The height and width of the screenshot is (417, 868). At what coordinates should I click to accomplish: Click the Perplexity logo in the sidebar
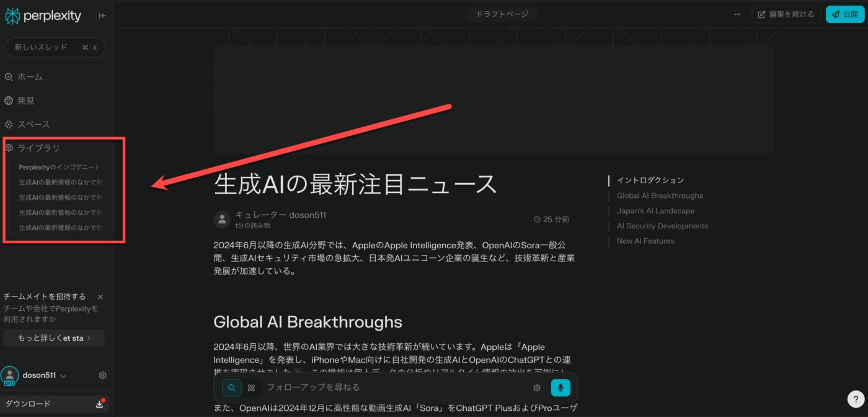43,16
